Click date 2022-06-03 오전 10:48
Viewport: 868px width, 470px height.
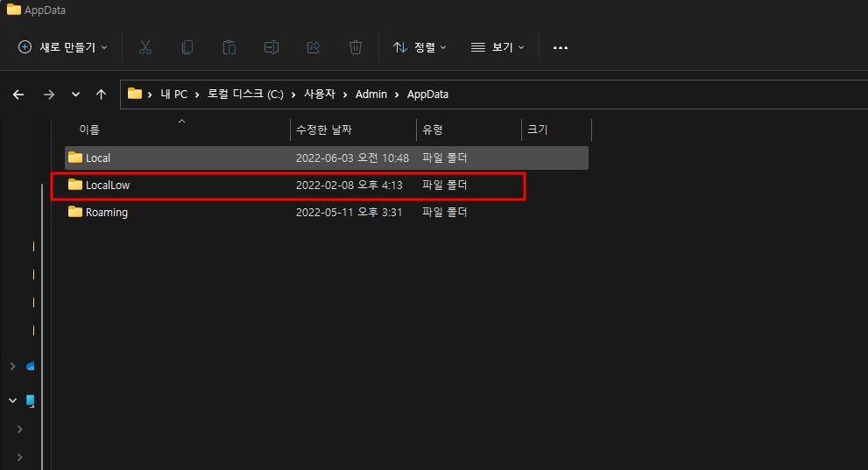[x=352, y=158]
